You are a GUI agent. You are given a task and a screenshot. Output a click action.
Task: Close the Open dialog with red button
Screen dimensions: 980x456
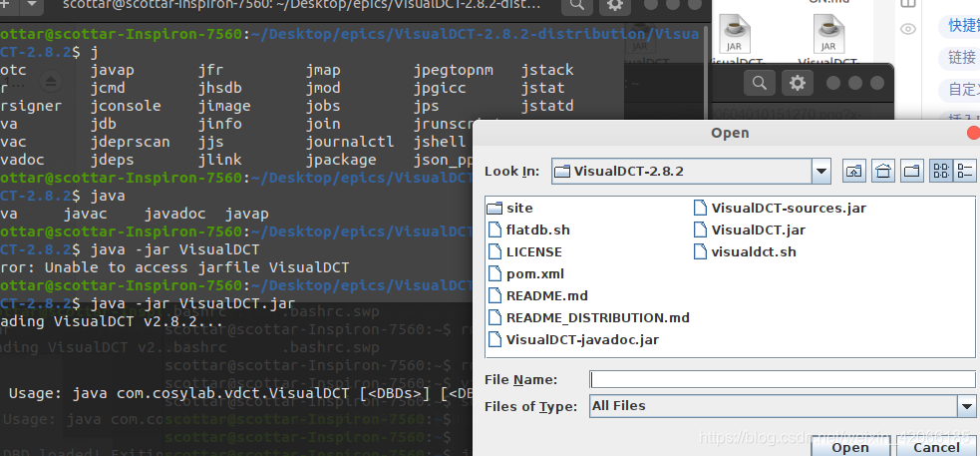click(x=974, y=133)
